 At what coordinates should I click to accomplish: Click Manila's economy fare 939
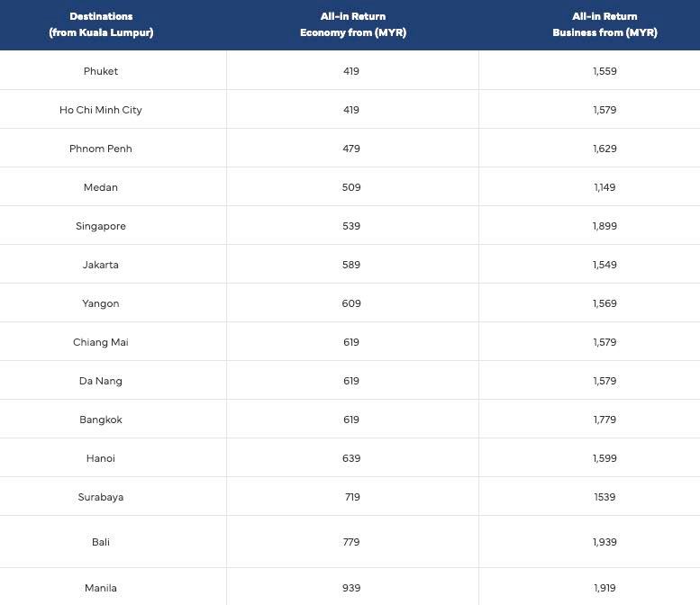point(351,588)
